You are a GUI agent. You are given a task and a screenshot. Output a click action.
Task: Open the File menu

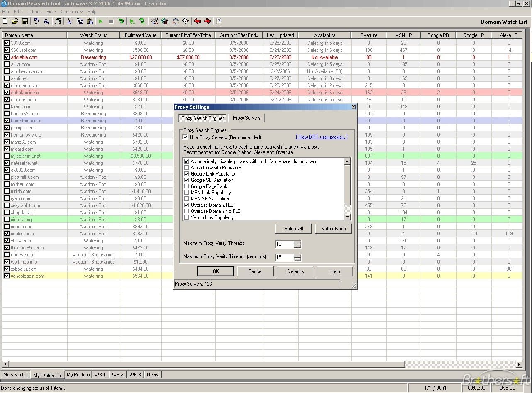click(5, 12)
